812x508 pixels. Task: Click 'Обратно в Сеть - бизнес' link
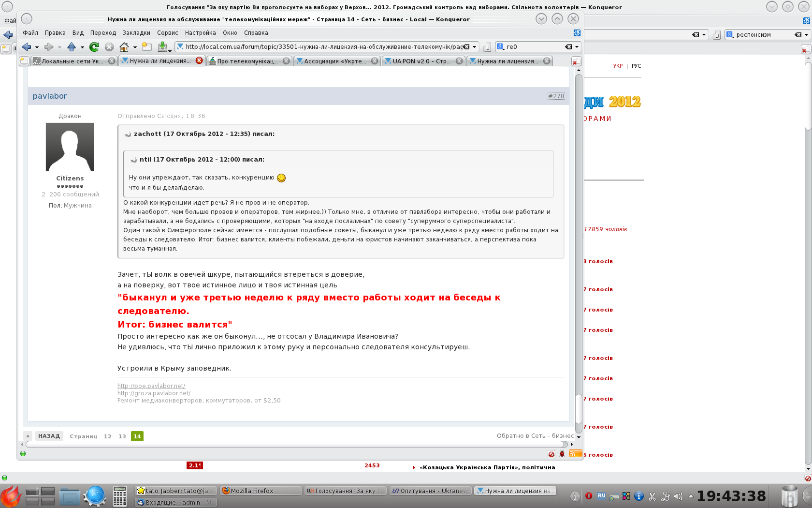coord(536,436)
